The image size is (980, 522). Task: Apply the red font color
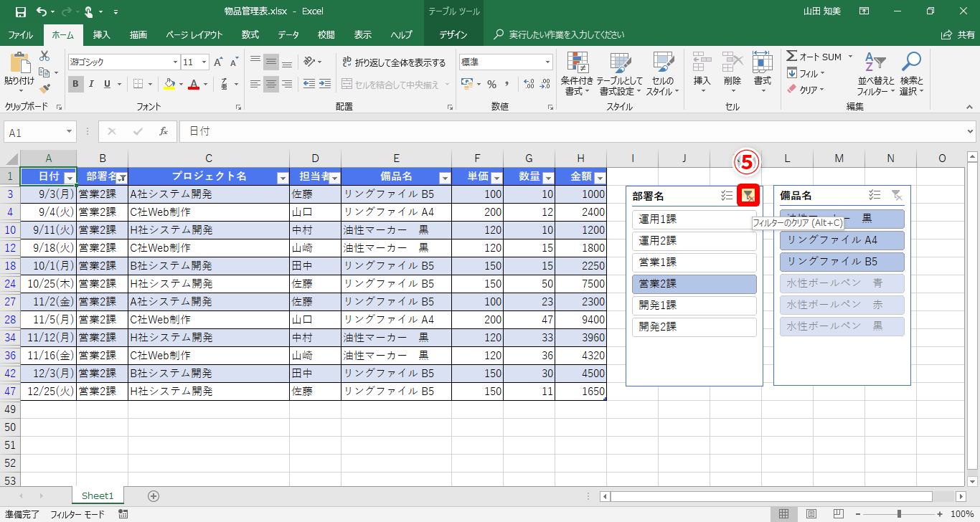pyautogui.click(x=193, y=84)
